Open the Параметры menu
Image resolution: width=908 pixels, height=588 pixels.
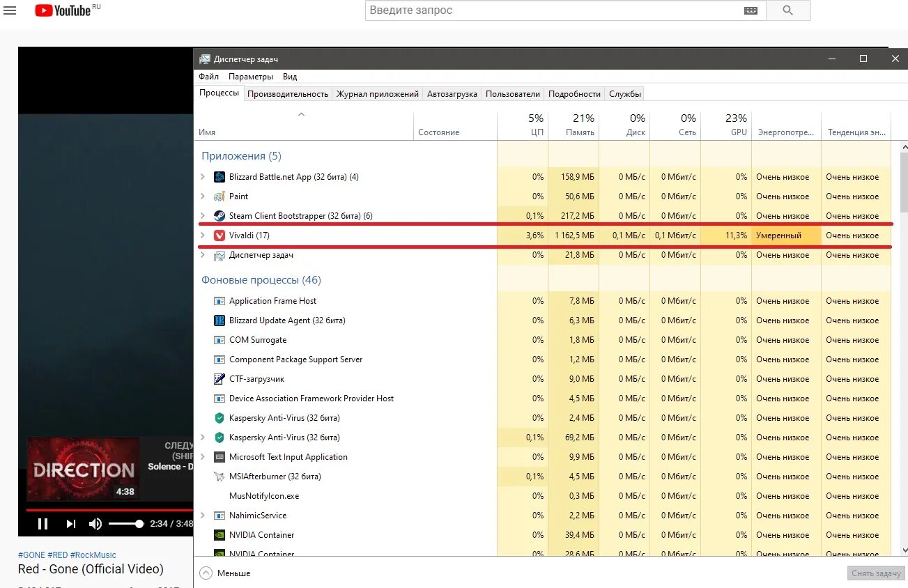(x=251, y=77)
